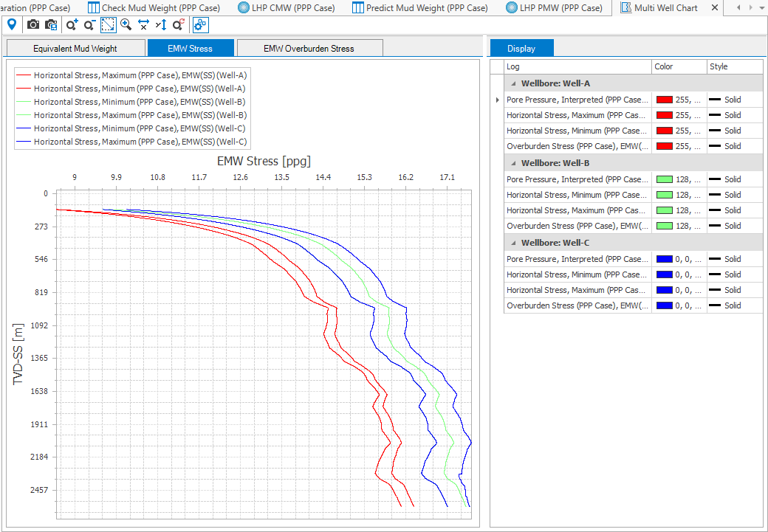The width and height of the screenshot is (768, 532).
Task: Toggle the rectangle zoom selection tool
Action: (108, 24)
